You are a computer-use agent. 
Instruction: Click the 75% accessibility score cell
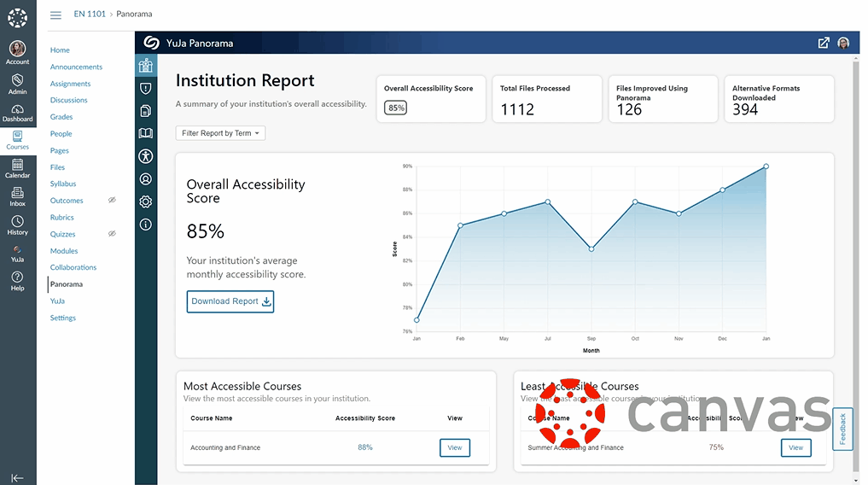pos(716,447)
